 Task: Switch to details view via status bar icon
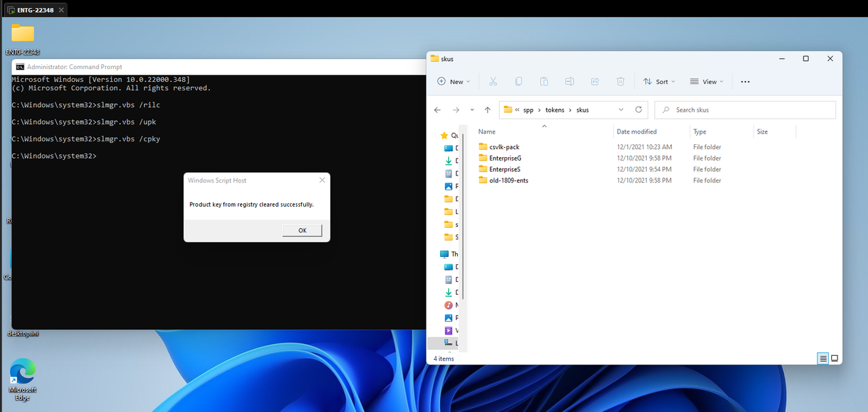coord(823,358)
